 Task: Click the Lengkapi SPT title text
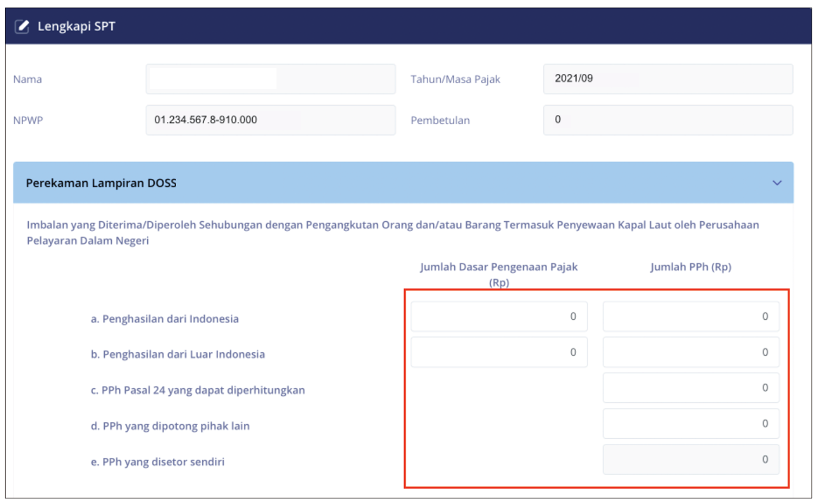pyautogui.click(x=76, y=26)
